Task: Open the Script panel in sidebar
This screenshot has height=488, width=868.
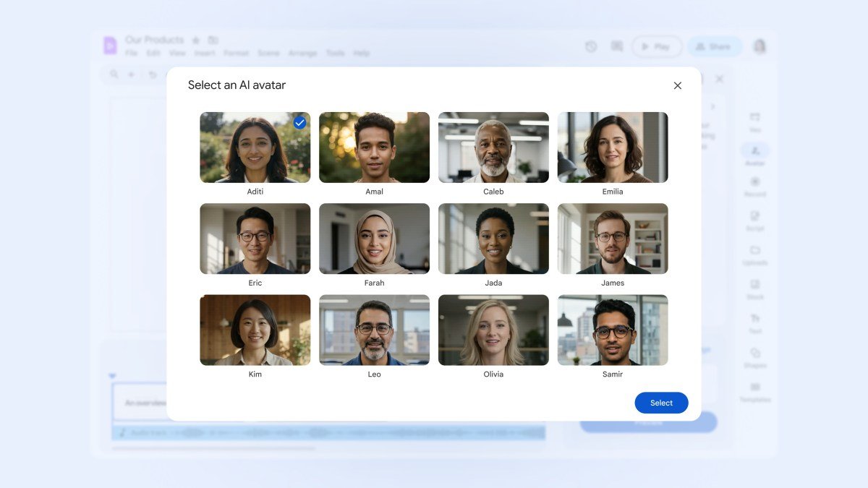Action: 755,221
